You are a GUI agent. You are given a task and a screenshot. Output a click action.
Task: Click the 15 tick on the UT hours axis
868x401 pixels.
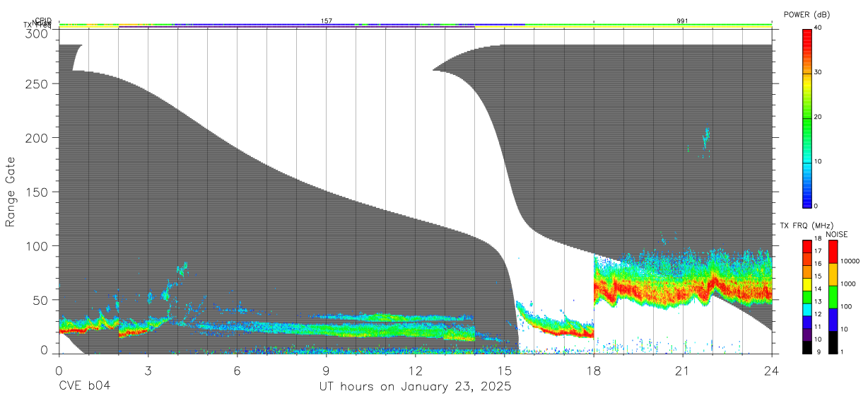pos(504,371)
